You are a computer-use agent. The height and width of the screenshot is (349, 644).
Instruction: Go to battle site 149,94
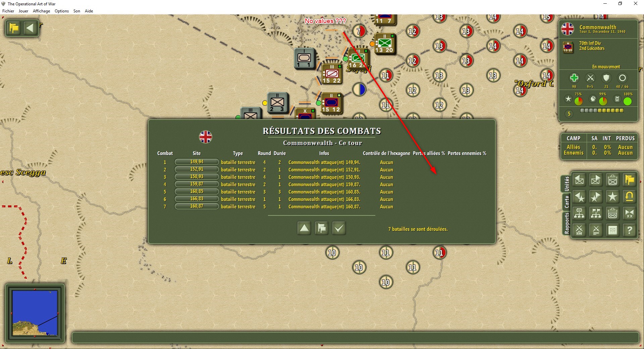pos(197,162)
